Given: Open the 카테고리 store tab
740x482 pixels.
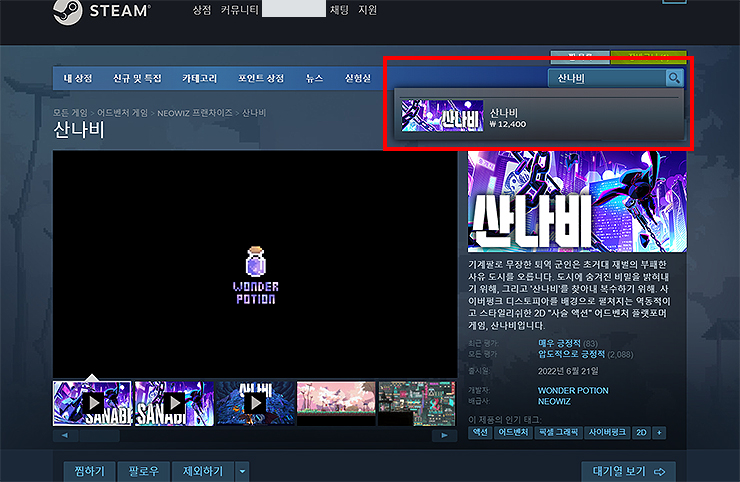Looking at the screenshot, I should 200,78.
